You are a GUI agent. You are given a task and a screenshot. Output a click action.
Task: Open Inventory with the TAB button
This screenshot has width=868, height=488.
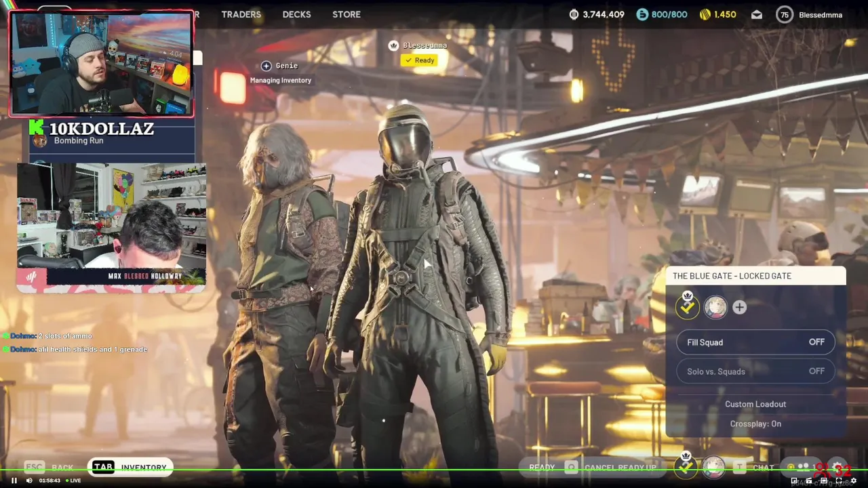(130, 467)
